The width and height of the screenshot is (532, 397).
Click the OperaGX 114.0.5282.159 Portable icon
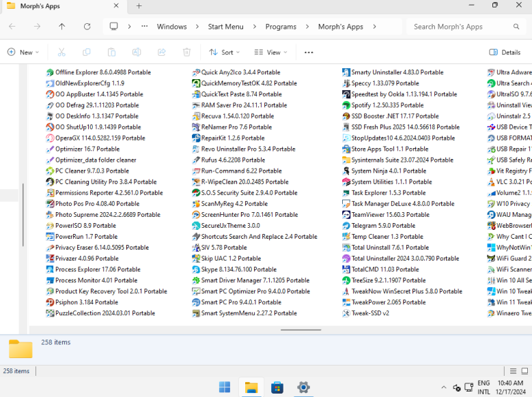(50, 138)
